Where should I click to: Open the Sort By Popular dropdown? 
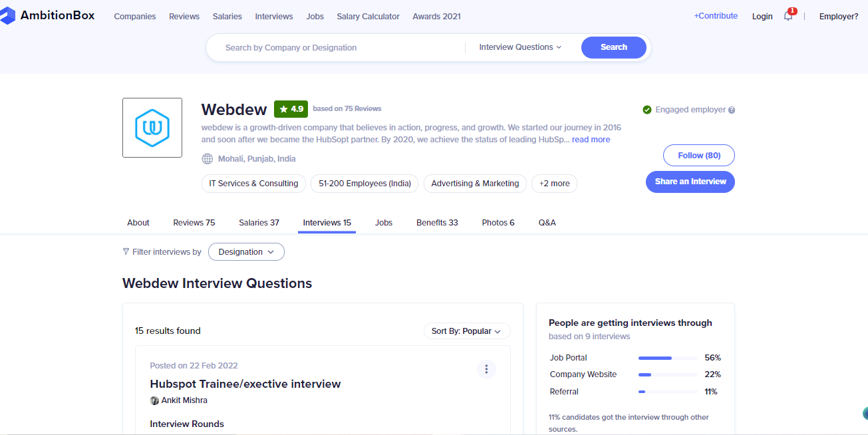coord(466,331)
